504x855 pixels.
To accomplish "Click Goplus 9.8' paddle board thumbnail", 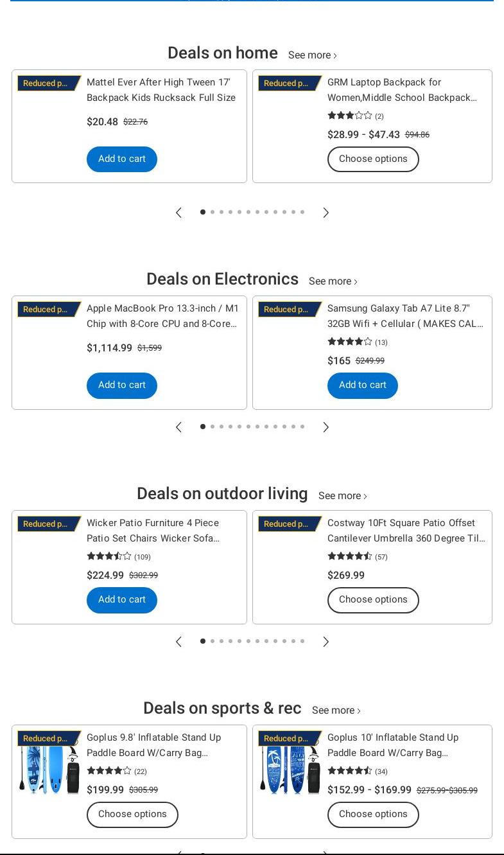I will coord(49,769).
